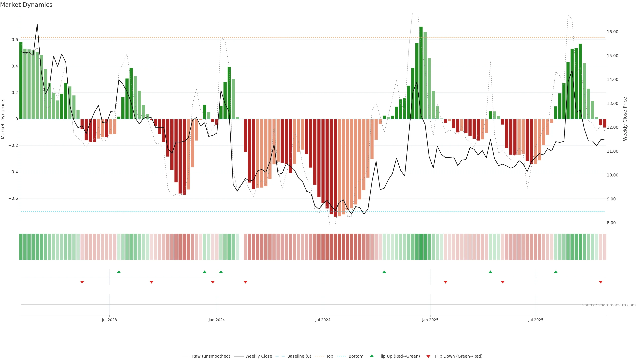The width and height of the screenshot is (644, 362).
Task: Click the Top legend label
Action: tap(330, 356)
